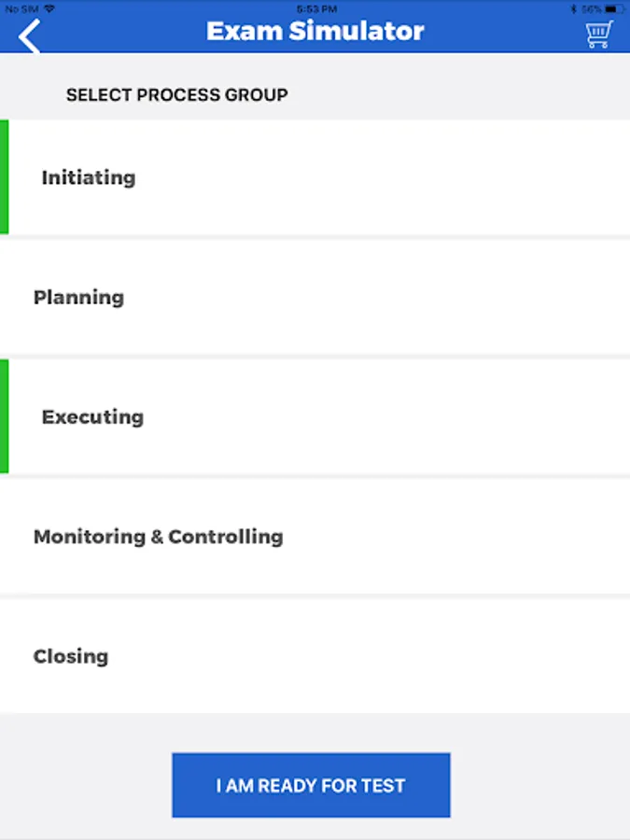630x840 pixels.
Task: Open the shopping cart
Action: (x=598, y=35)
